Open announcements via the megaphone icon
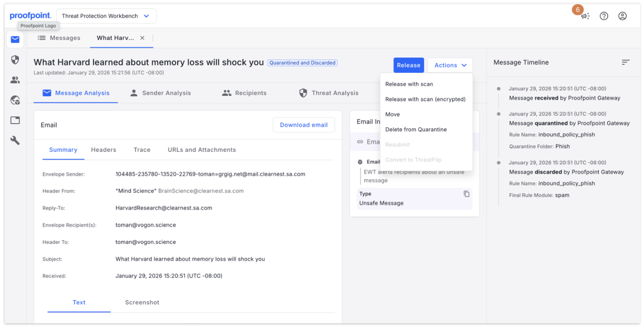The image size is (644, 328). click(x=585, y=16)
